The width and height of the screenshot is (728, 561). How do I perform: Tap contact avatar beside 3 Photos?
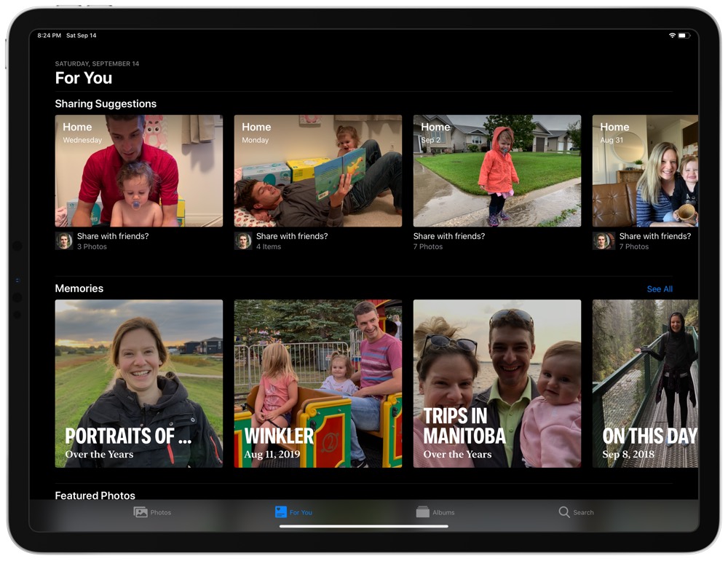click(x=64, y=240)
